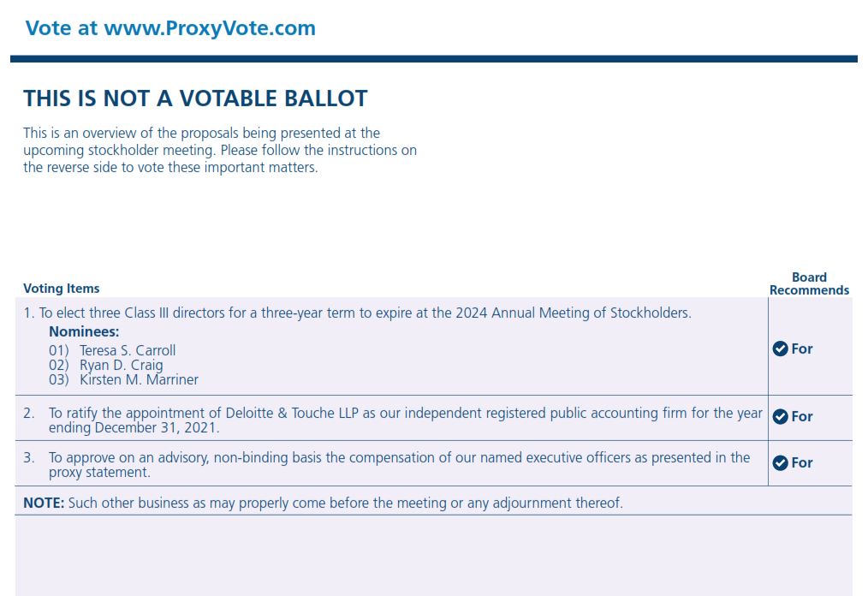Viewport: 868px width, 596px height.
Task: Open the www.ProxyVote.com link
Action: (209, 28)
